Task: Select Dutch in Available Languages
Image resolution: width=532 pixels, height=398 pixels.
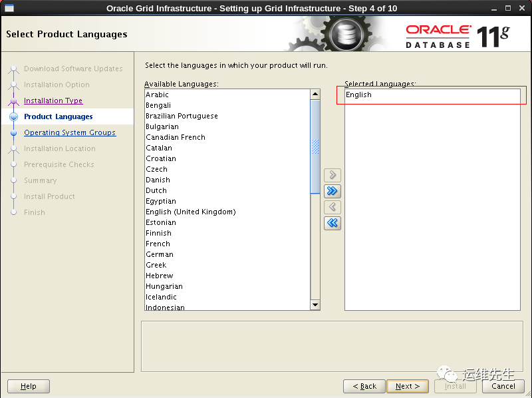Action: point(227,190)
